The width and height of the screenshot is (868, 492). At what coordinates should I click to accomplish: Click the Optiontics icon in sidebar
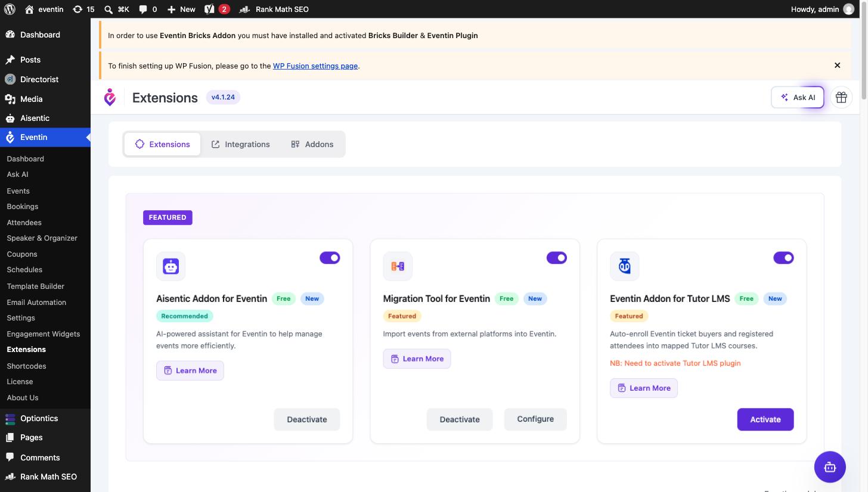pos(10,418)
